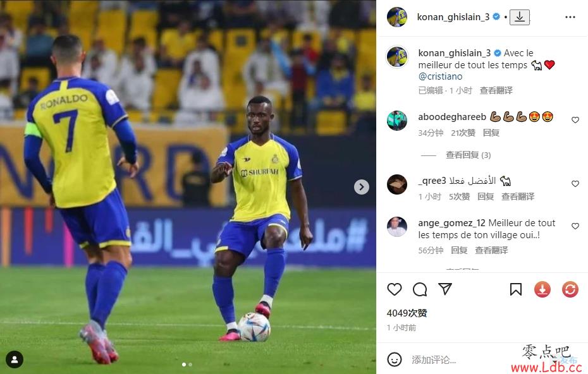
Task: Share post via paper plane icon
Action: 444,289
